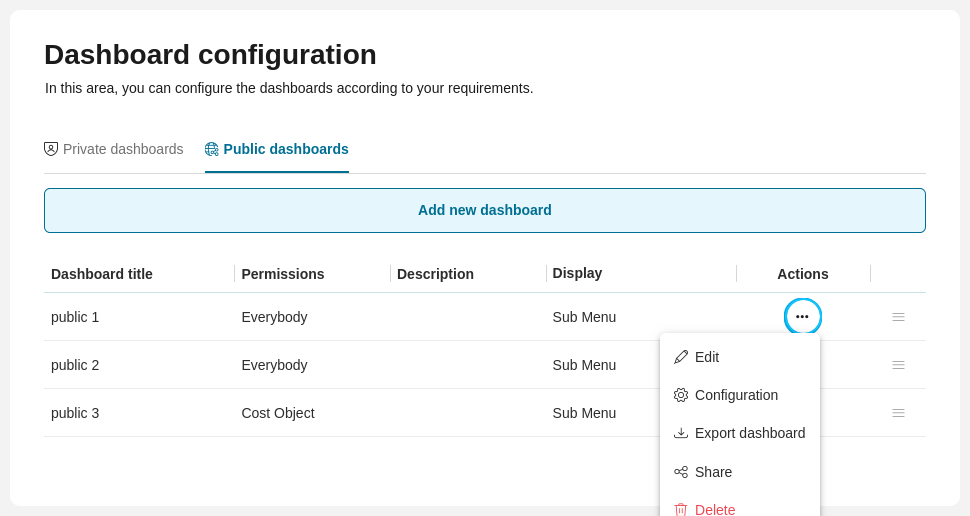Click the Actions column header
The height and width of the screenshot is (516, 970).
[803, 274]
